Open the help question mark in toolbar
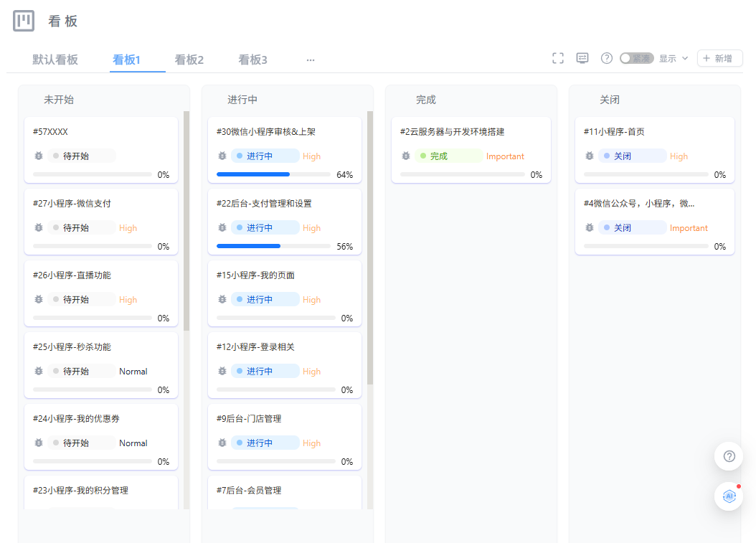756x543 pixels. coord(607,58)
